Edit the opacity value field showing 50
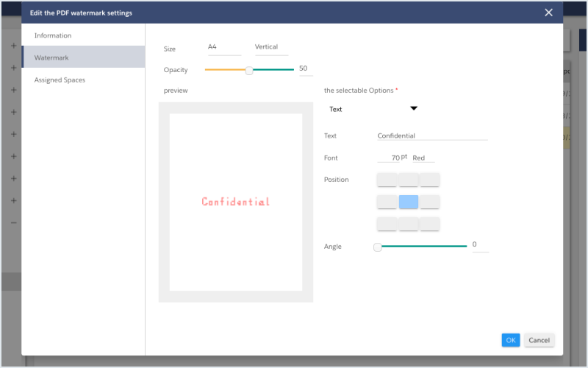588x368 pixels. click(x=306, y=68)
